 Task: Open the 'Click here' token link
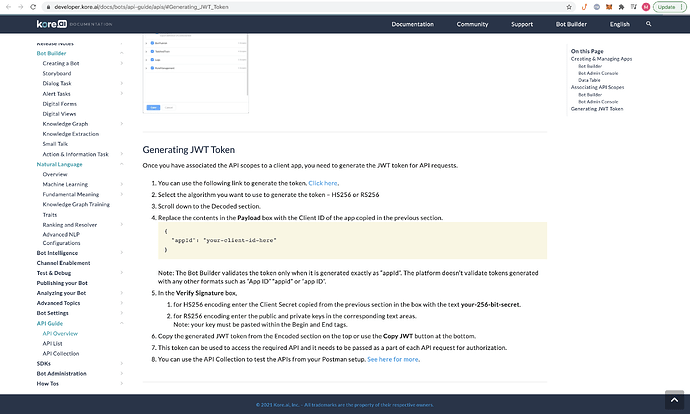coord(323,183)
